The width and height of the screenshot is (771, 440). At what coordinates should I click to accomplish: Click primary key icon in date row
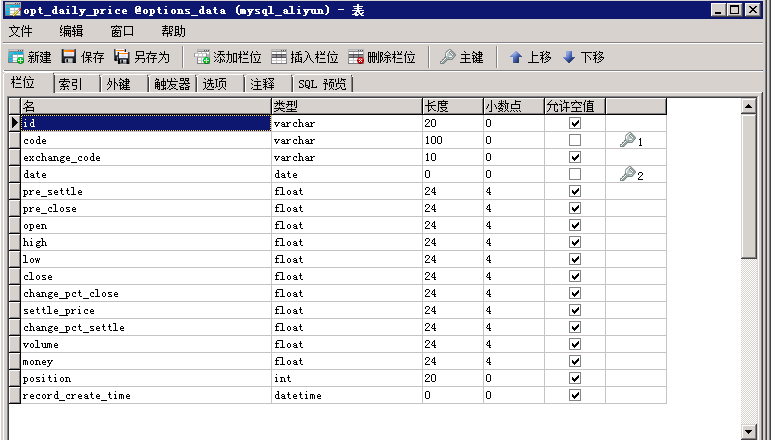coord(627,174)
